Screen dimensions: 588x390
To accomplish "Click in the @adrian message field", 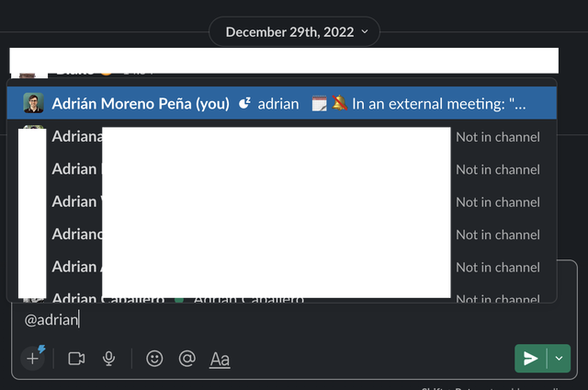I will click(276, 320).
